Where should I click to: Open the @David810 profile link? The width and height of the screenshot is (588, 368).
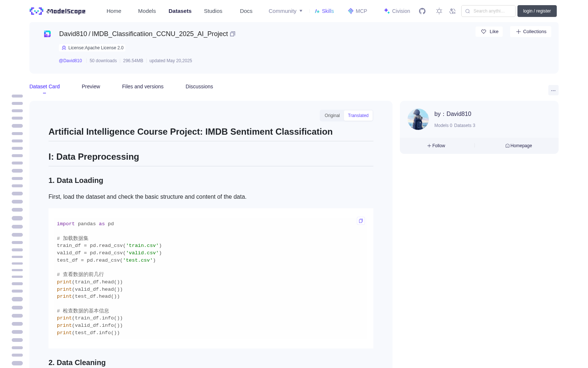(x=70, y=61)
